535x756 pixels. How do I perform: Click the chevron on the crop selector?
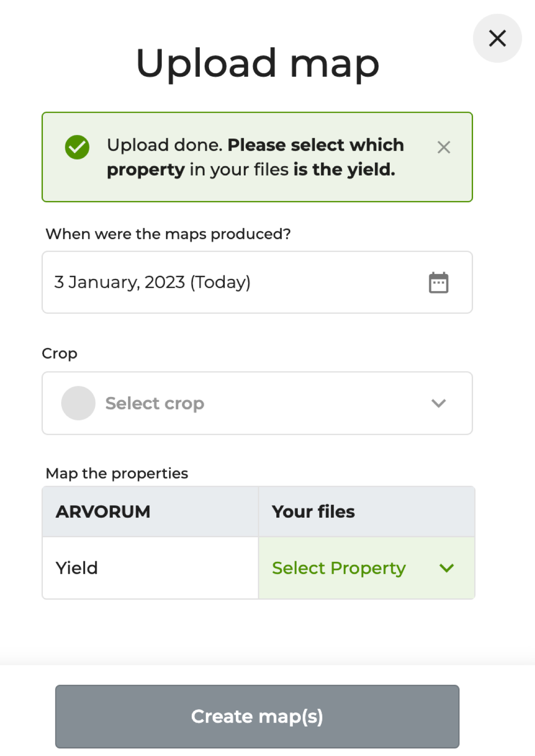439,403
